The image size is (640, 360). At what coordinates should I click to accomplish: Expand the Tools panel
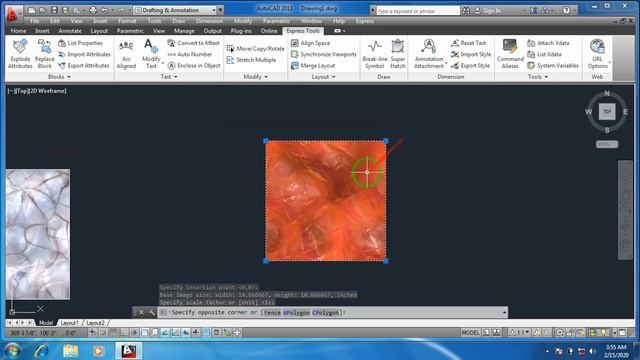point(538,77)
